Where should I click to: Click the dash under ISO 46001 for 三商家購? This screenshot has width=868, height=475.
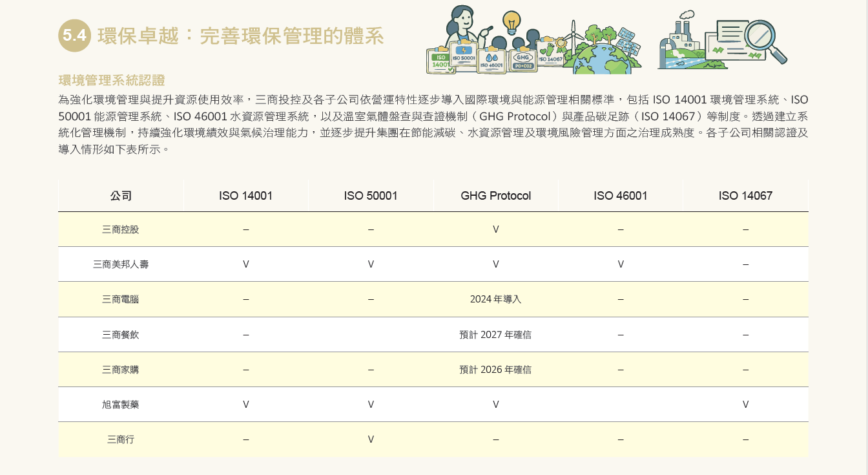pos(621,370)
